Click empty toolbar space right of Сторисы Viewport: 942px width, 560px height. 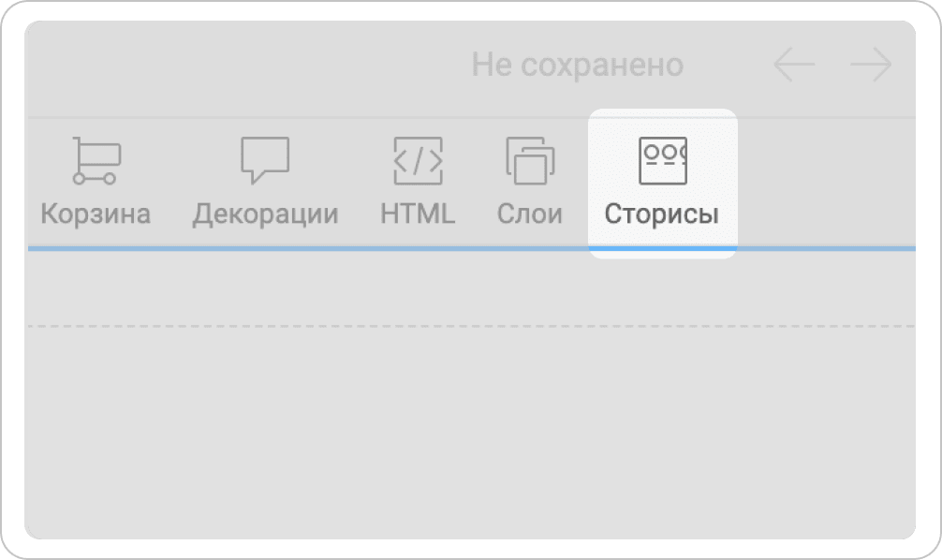[827, 182]
